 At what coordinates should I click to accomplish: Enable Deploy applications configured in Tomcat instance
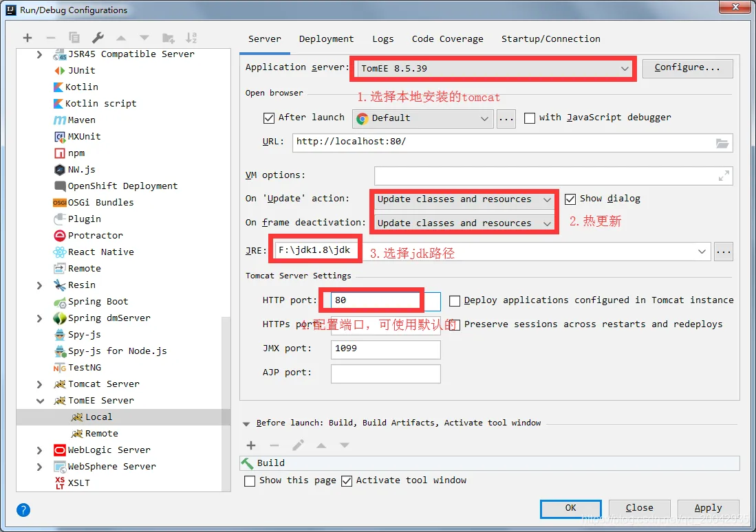[x=454, y=300]
